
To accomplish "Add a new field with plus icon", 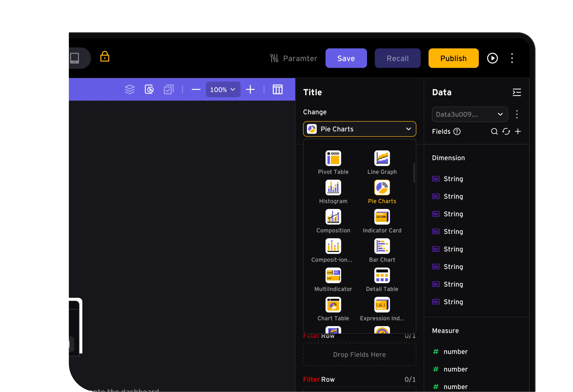I will tap(518, 132).
